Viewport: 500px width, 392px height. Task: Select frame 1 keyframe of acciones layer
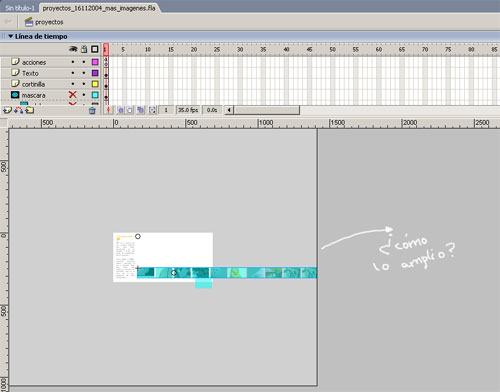pos(106,62)
